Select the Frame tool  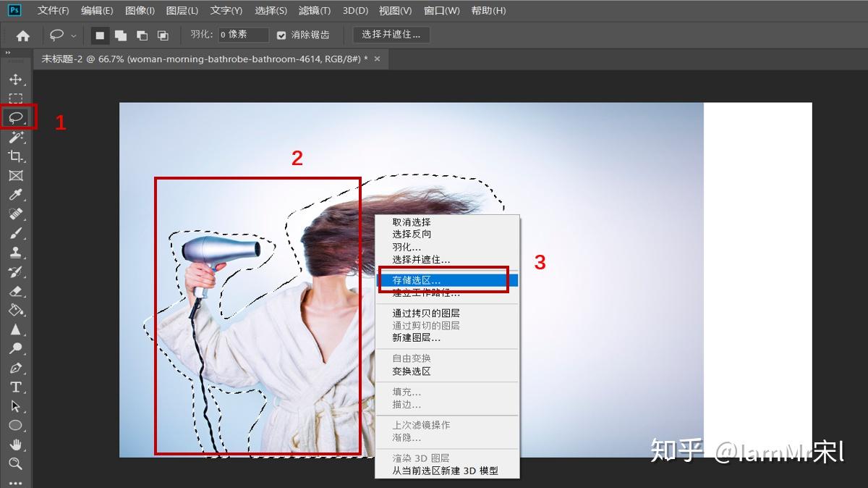[16, 175]
